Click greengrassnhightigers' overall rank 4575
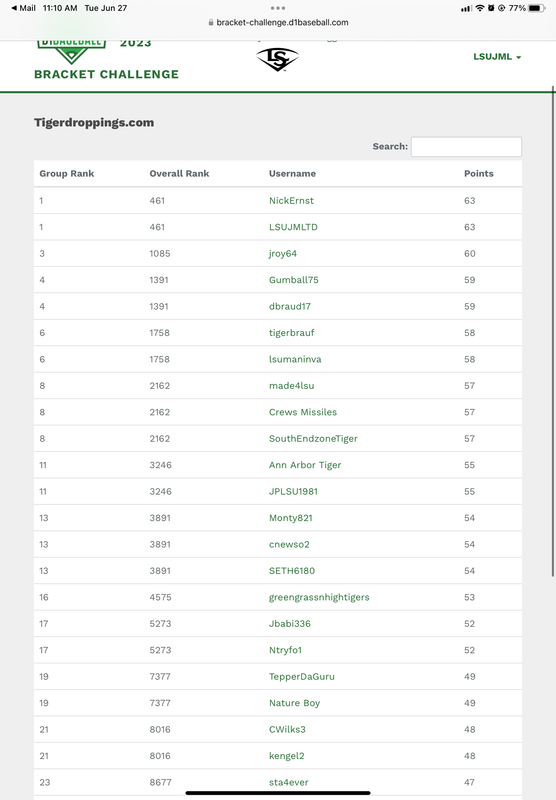Screen dimensions: 556x800 (160, 597)
